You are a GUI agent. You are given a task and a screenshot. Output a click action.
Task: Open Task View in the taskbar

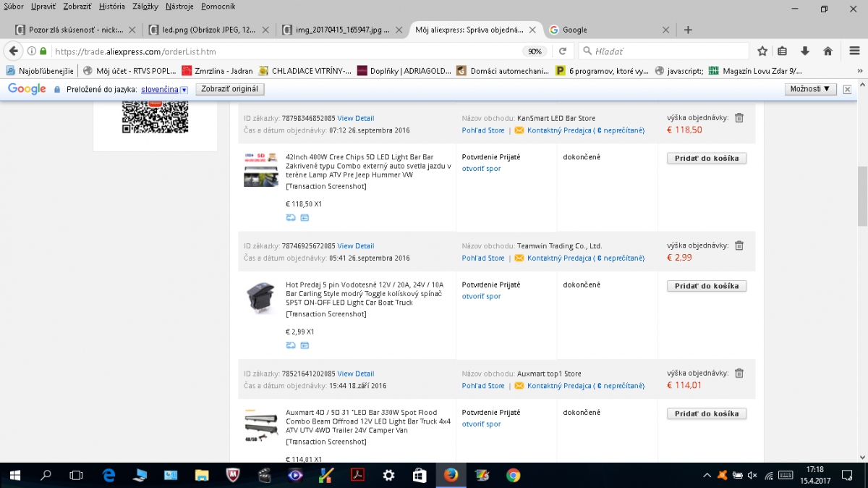point(76,476)
